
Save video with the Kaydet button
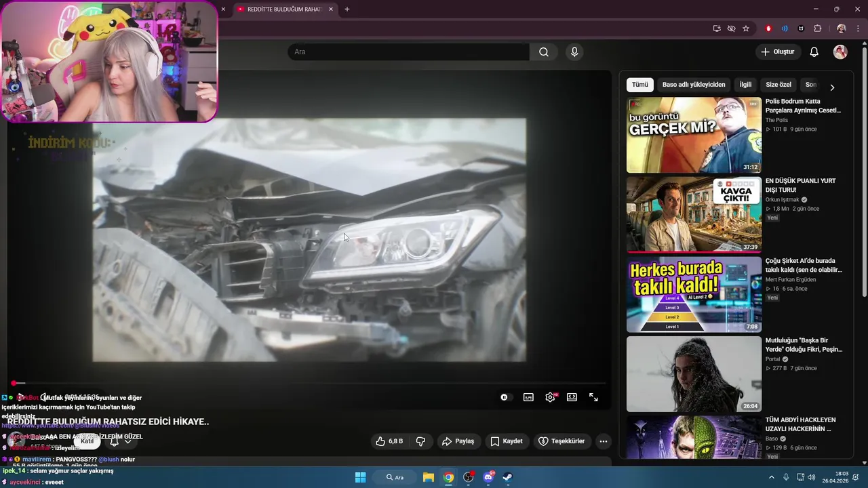click(507, 441)
